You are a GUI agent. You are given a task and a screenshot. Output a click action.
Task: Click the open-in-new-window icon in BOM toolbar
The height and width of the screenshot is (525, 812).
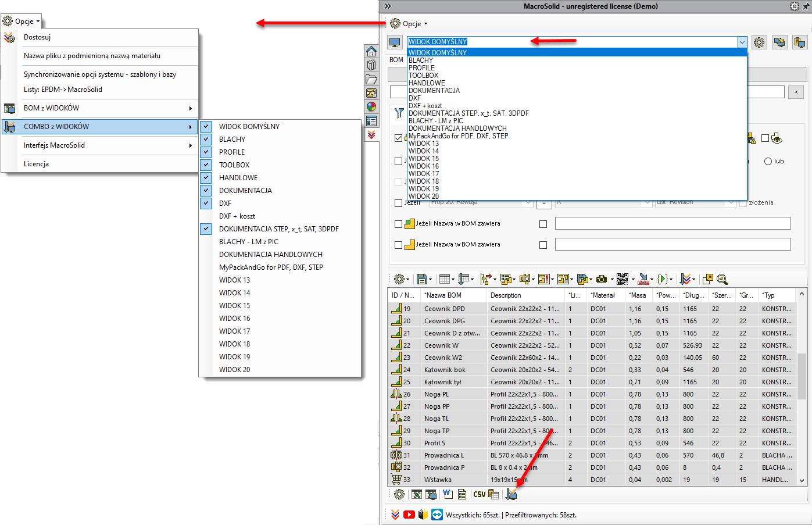pyautogui.click(x=707, y=279)
